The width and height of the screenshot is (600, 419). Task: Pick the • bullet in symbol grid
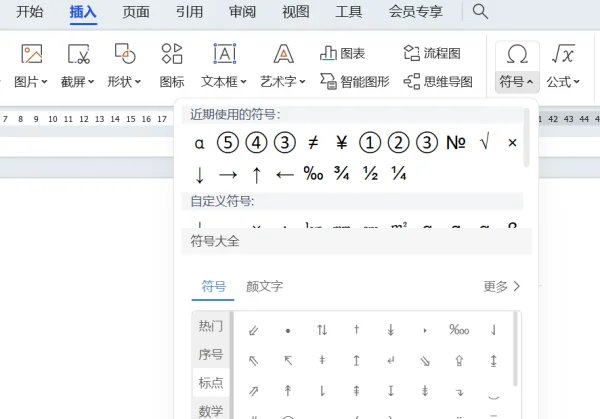[288, 331]
